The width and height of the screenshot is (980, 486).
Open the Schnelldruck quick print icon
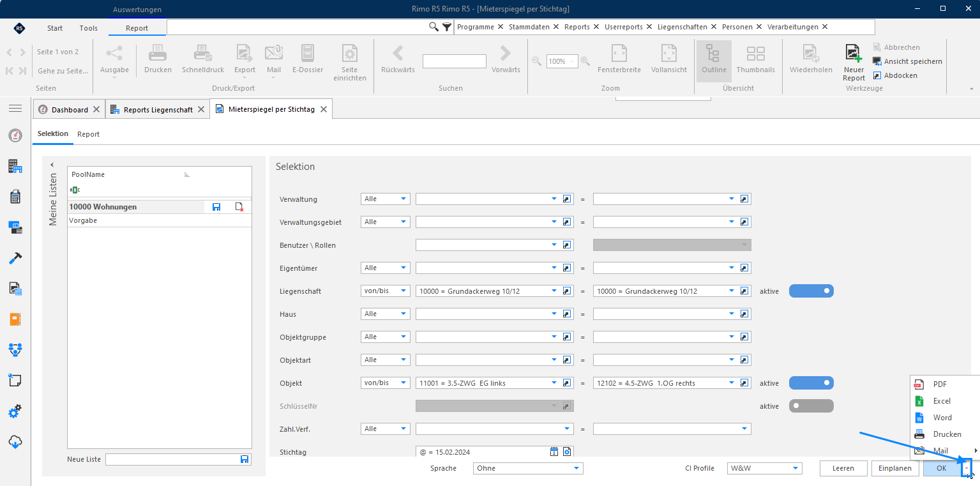pos(202,54)
